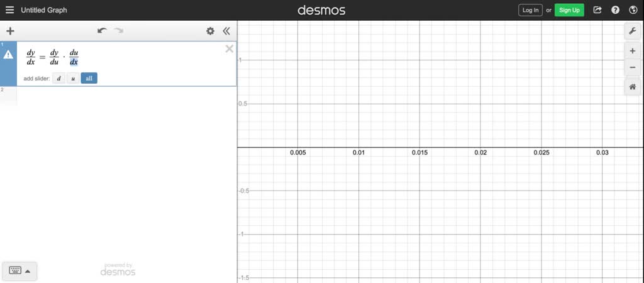Add slider for variable u
Viewport: 644px width, 283px height.
[73, 79]
